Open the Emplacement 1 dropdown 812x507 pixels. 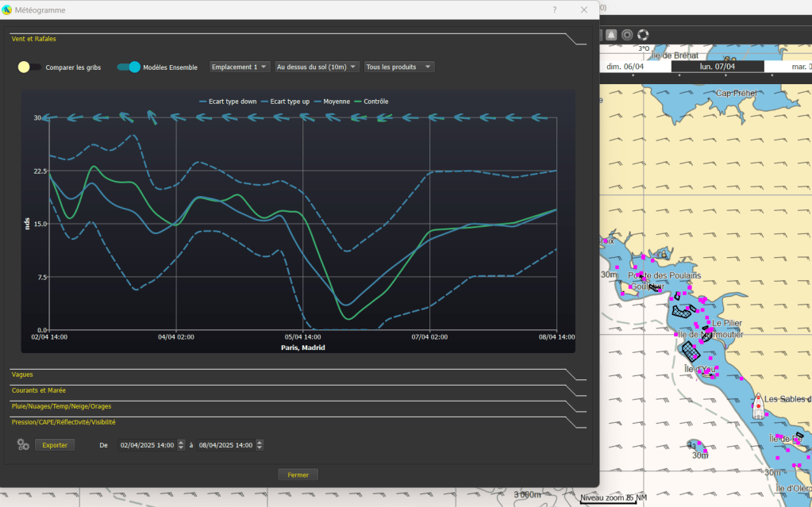240,67
